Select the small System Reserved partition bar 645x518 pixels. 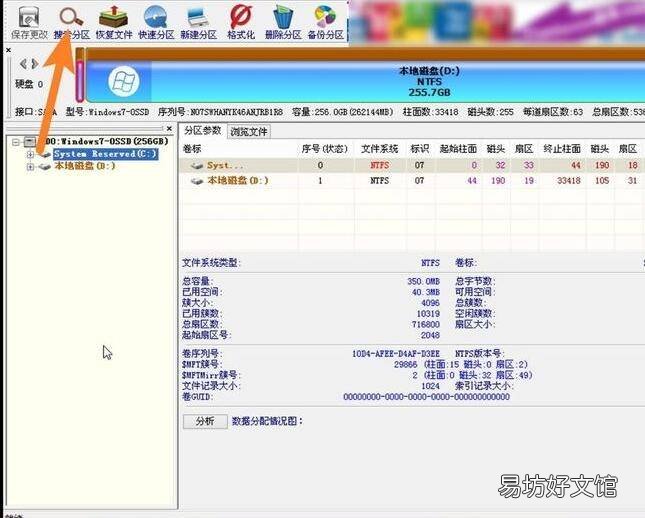point(80,75)
